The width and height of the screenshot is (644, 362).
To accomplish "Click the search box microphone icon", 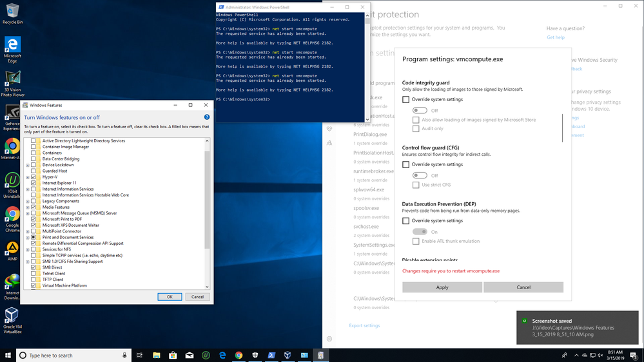I will point(124,356).
